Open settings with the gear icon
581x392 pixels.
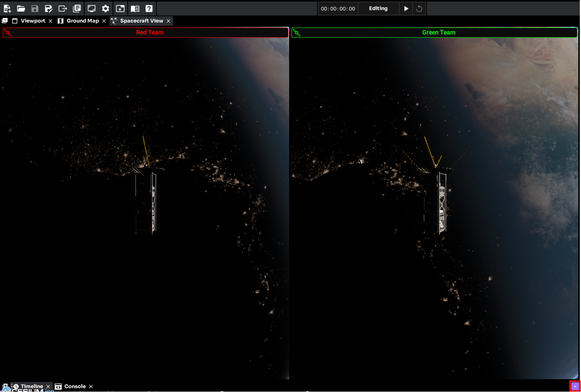point(106,9)
